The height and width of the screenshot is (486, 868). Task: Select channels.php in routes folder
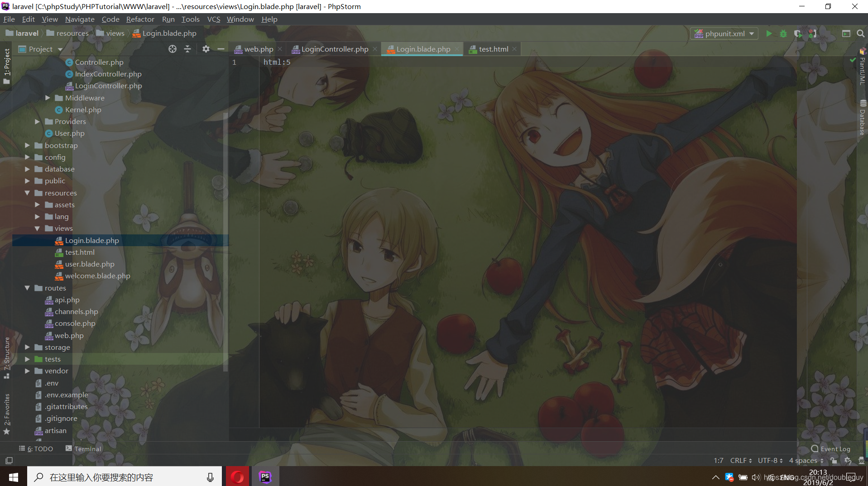pos(76,311)
